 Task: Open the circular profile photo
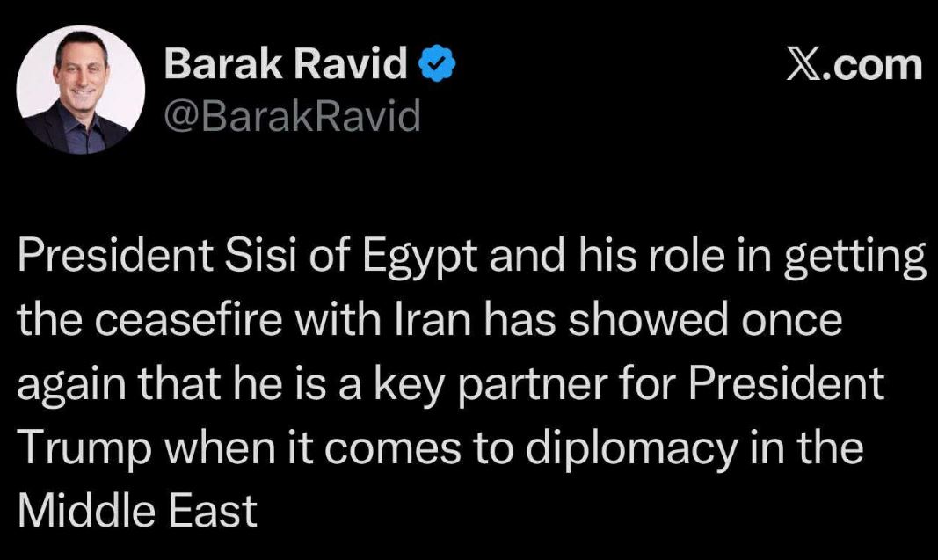tap(81, 91)
